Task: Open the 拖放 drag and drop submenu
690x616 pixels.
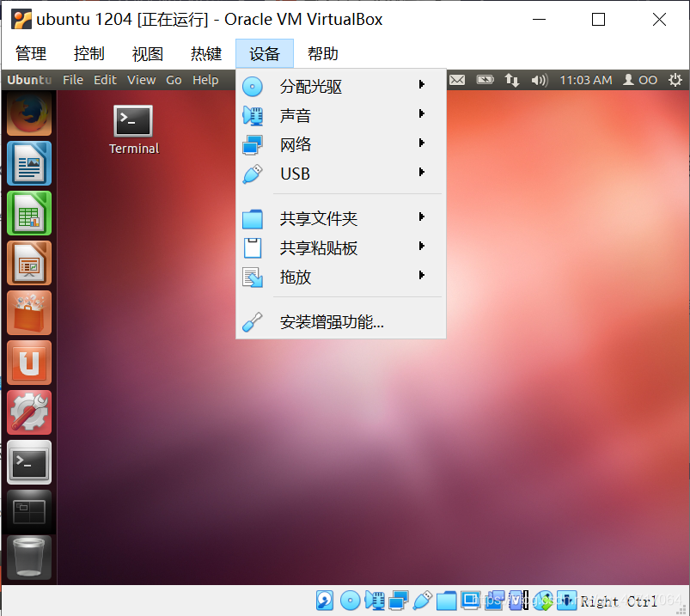Action: click(341, 277)
